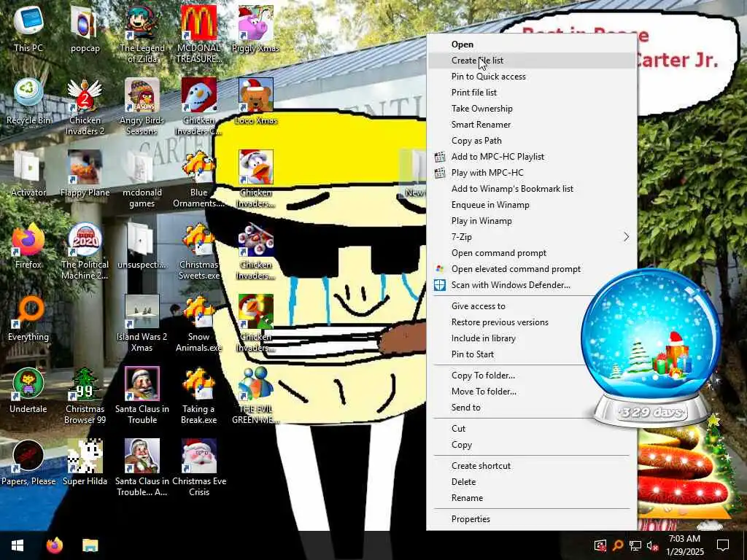
Task: Select Enqueue in Winamp
Action: coord(532,205)
